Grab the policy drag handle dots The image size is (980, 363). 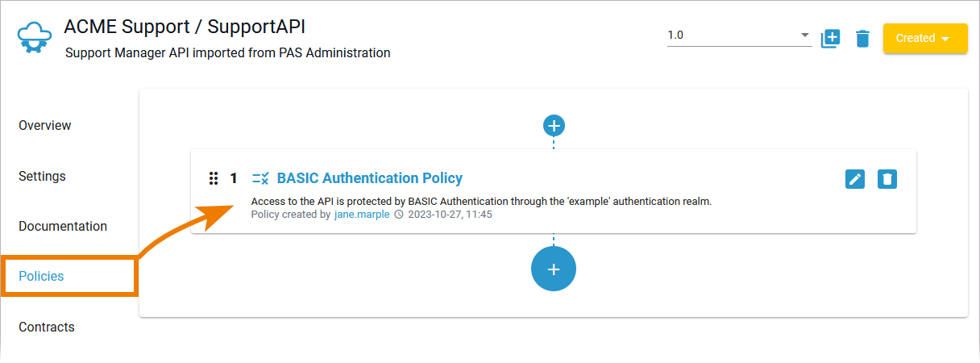point(214,178)
